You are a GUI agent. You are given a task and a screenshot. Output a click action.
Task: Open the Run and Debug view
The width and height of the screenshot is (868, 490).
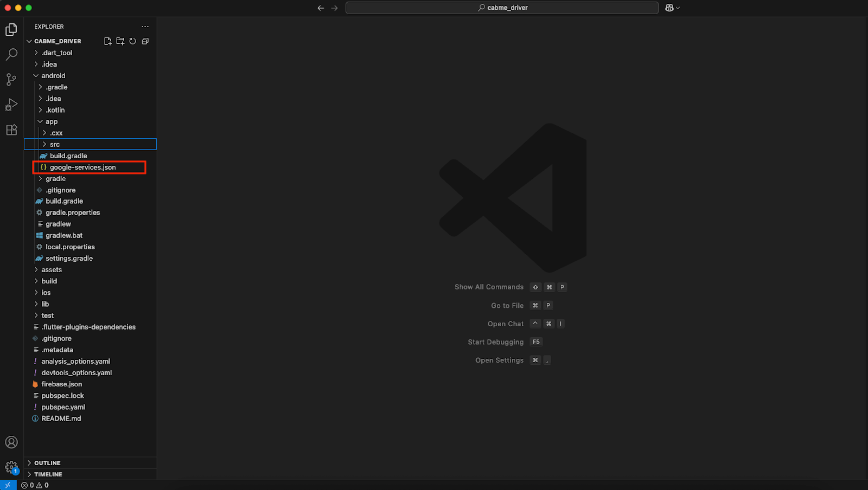pos(11,105)
